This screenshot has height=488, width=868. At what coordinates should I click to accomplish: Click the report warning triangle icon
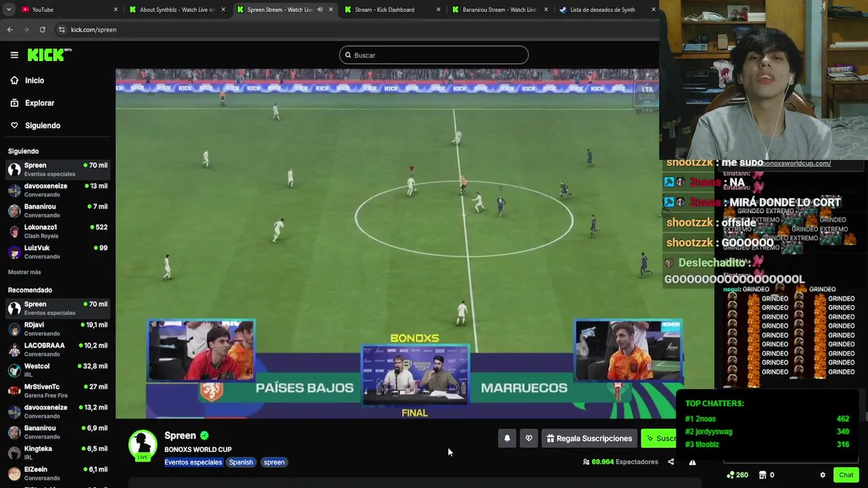692,462
